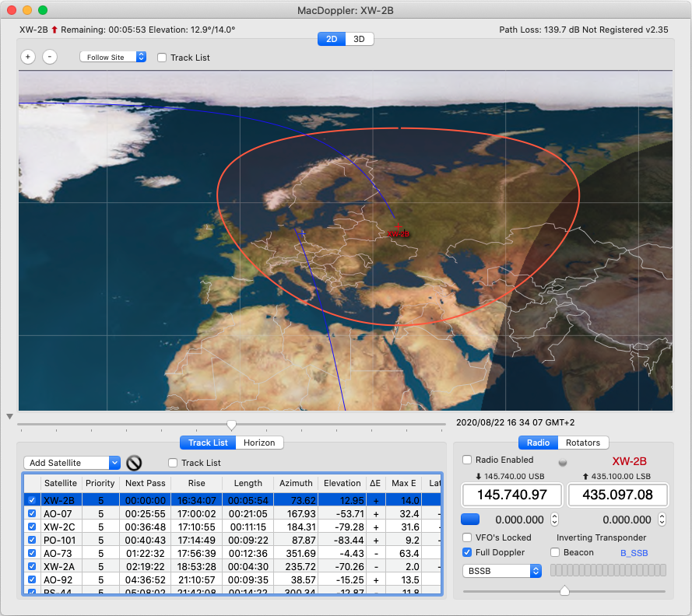Uncheck the XW-2B row checkbox
This screenshot has width=692, height=616.
click(x=32, y=500)
